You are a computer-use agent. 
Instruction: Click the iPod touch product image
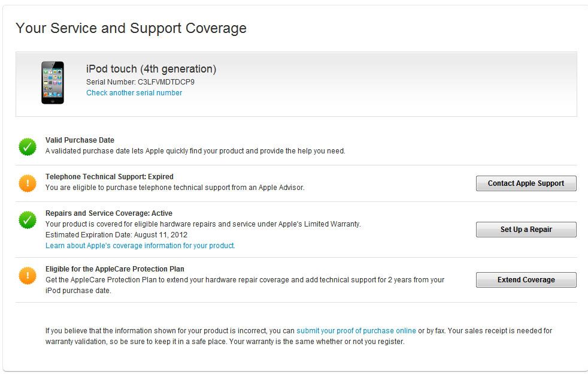(53, 83)
